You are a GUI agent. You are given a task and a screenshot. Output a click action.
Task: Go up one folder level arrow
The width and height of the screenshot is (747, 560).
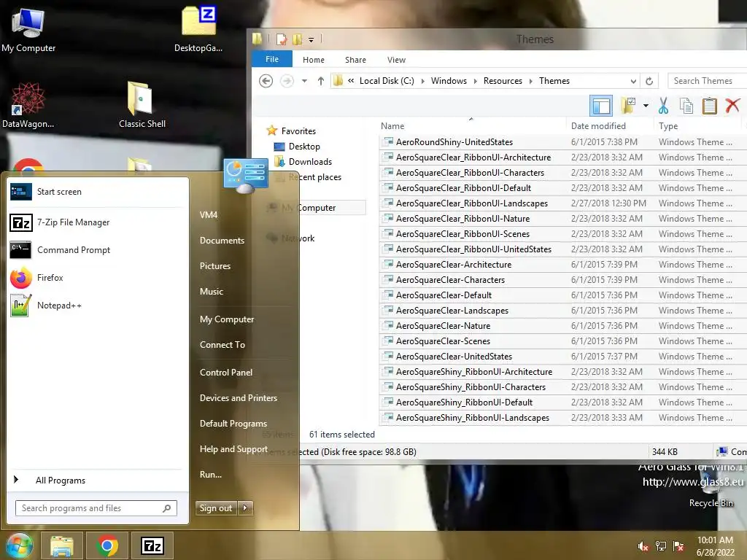(x=321, y=81)
